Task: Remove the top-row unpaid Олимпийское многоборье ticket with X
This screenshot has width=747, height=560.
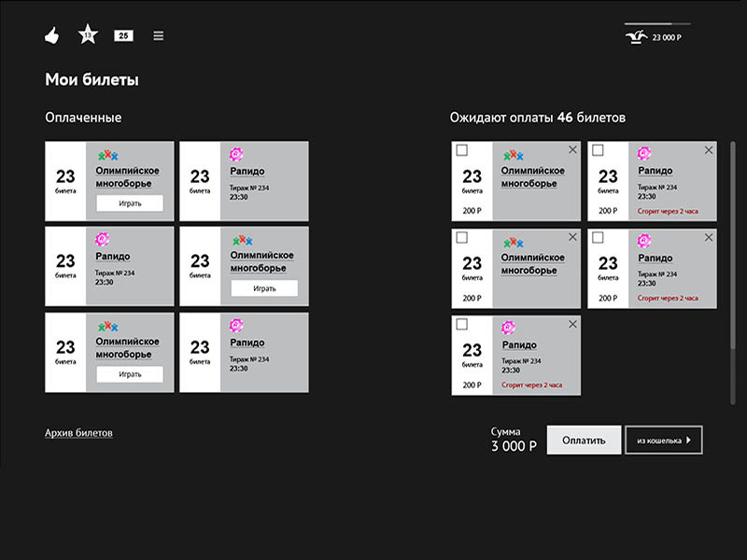Action: pyautogui.click(x=572, y=150)
